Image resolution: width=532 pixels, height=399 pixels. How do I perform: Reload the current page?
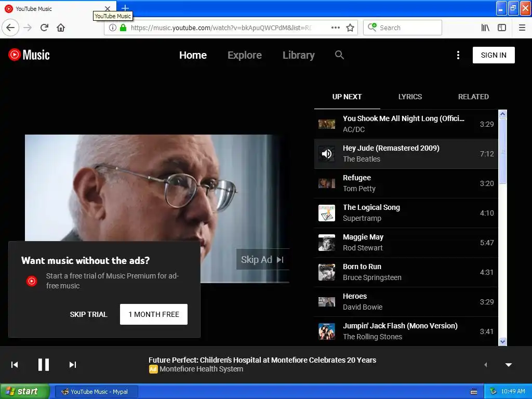(44, 28)
